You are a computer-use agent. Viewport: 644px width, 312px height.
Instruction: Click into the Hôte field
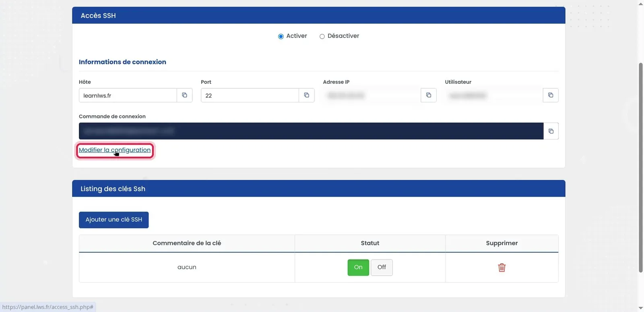coord(128,95)
